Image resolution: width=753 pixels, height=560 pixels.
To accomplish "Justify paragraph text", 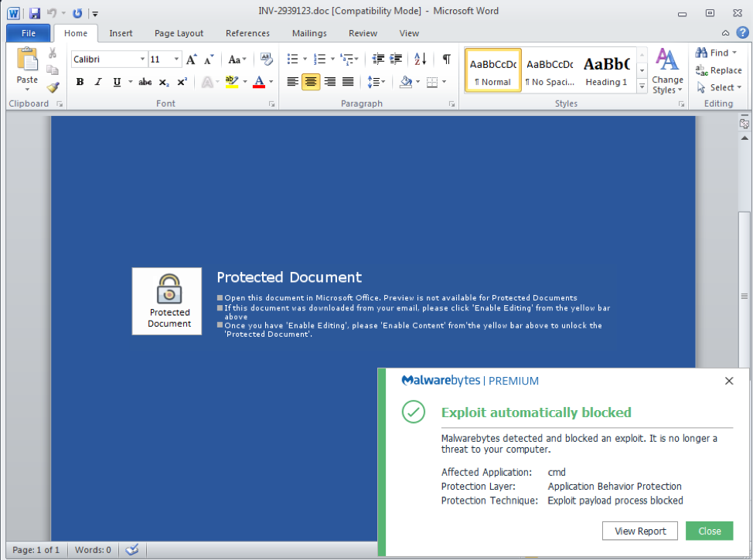I will [348, 82].
